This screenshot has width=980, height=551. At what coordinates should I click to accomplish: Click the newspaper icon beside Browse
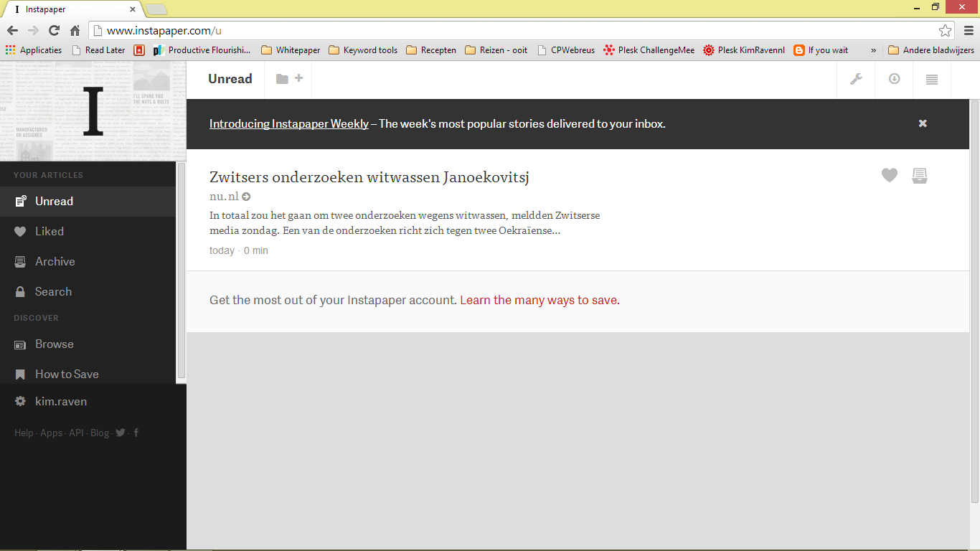point(21,345)
